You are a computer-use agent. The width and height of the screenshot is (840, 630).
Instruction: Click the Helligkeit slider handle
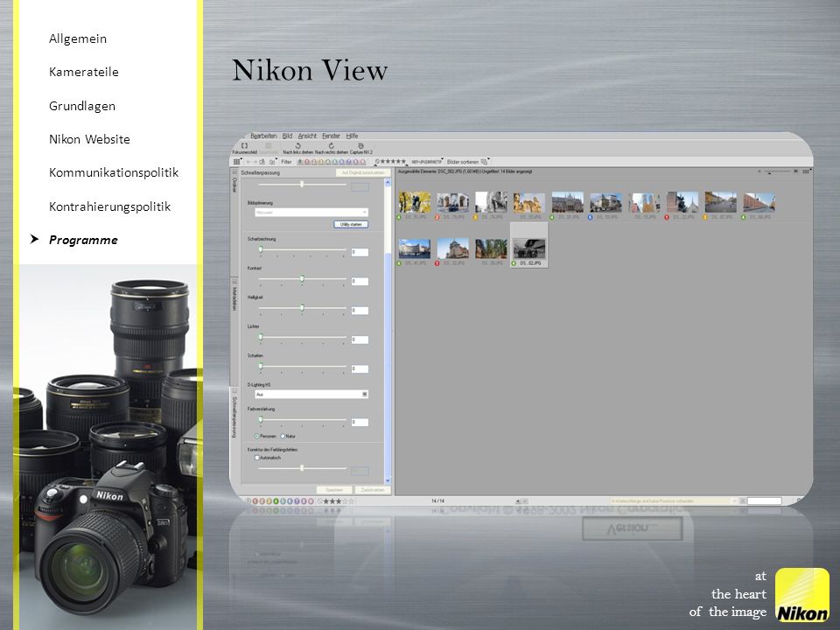302,307
